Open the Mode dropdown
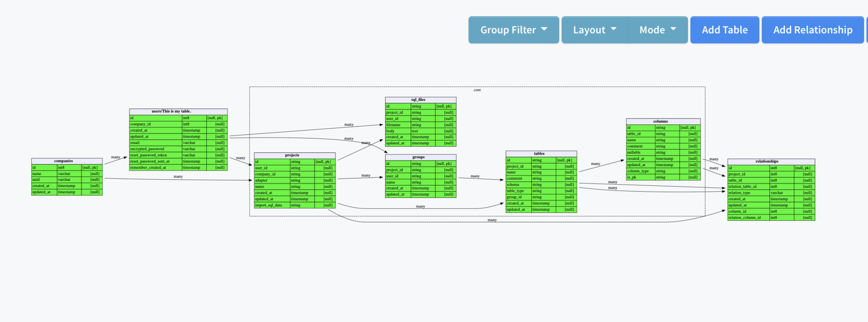This screenshot has height=322, width=868. 658,30
